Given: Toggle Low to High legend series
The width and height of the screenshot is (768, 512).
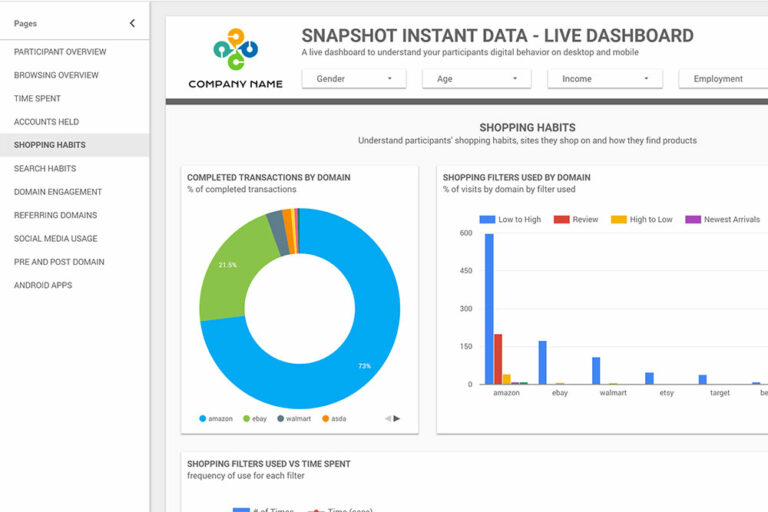Looking at the screenshot, I should pyautogui.click(x=511, y=219).
